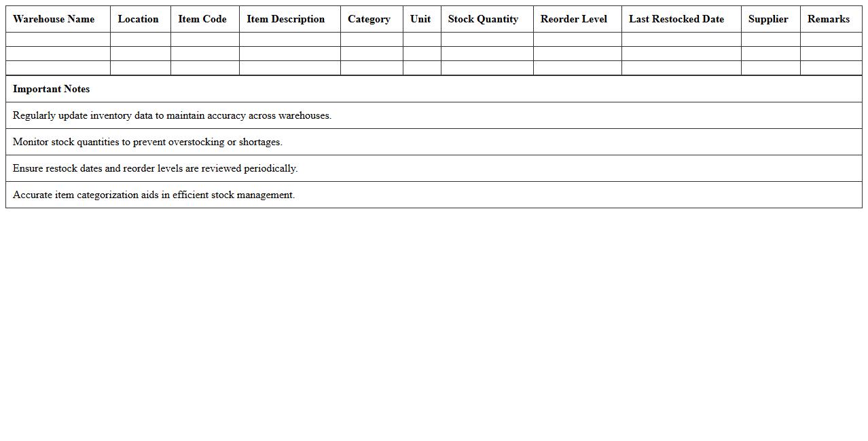Select the Supplier column header
Screen dimensions: 868x441
(768, 19)
